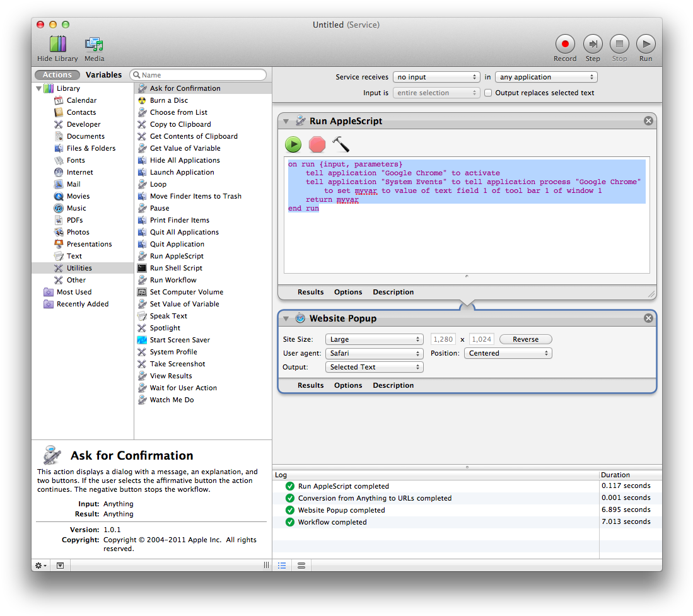The image size is (693, 616).
Task: Open the Options tab of Website Popup
Action: (347, 385)
